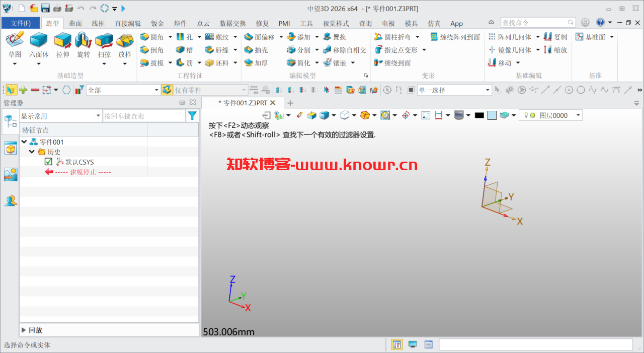Screen dimensions: 644x353
Task: Switch to the 线框 ribbon tab
Action: coord(99,23)
